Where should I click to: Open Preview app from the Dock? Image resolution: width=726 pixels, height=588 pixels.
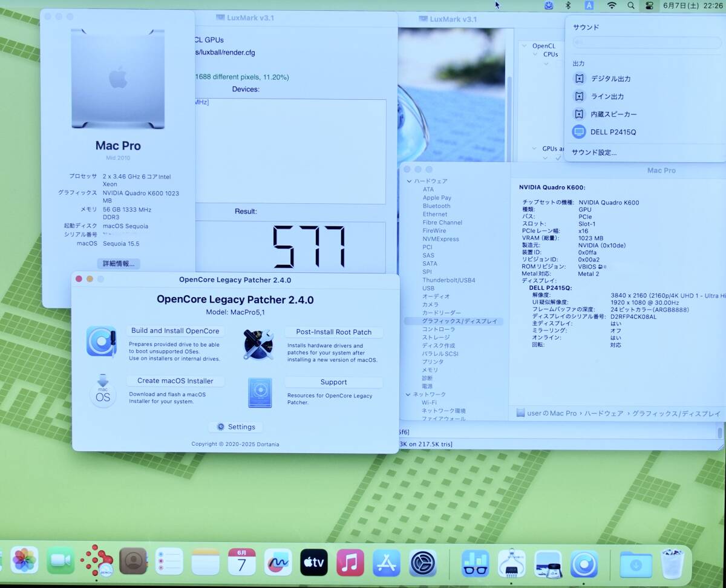click(548, 564)
